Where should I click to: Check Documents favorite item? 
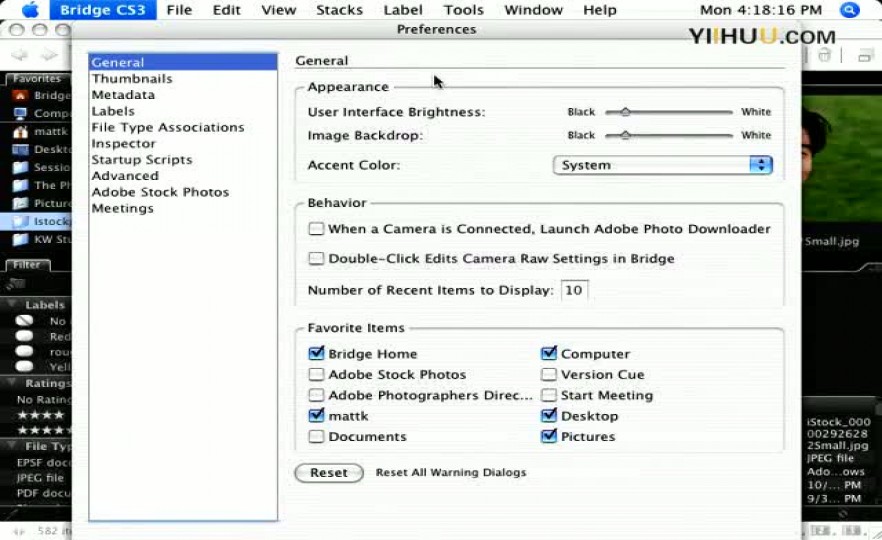pyautogui.click(x=316, y=436)
